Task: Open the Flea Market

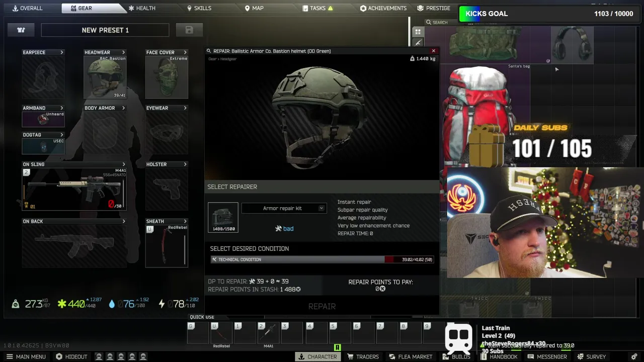Action: [x=411, y=356]
